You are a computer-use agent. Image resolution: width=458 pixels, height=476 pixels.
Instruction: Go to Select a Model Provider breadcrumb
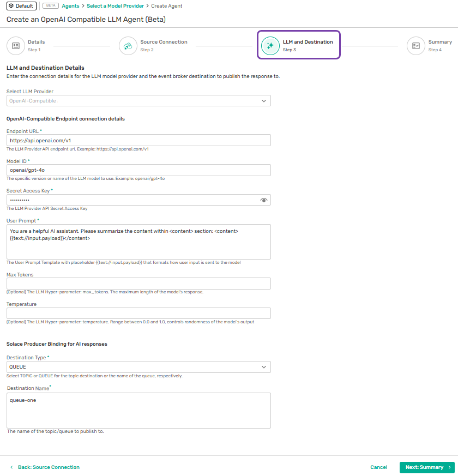coord(115,6)
